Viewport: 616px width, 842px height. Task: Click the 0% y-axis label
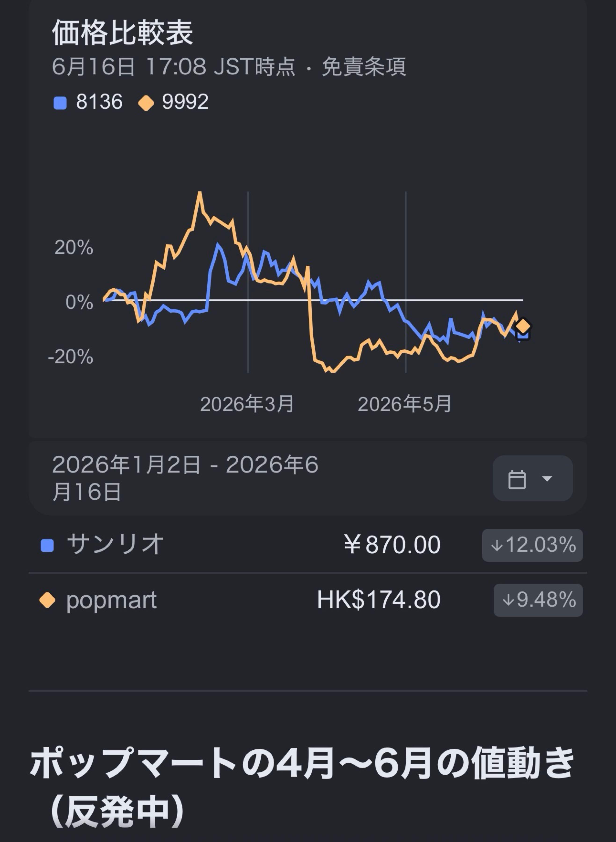[x=79, y=302]
